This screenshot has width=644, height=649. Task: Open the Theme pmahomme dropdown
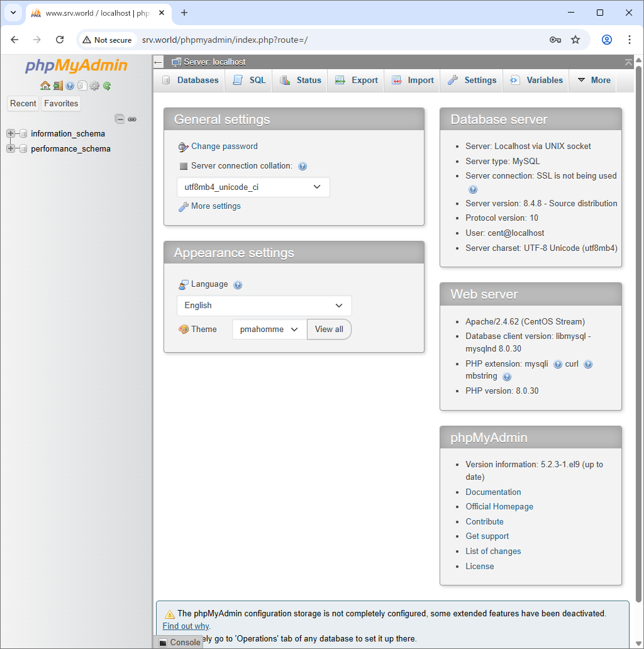click(269, 330)
